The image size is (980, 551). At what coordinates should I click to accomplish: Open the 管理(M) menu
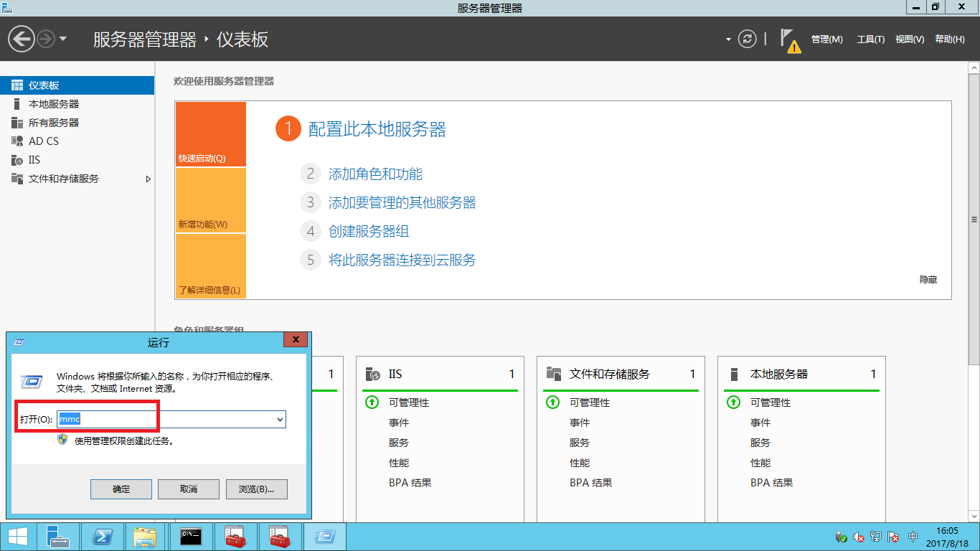pos(826,39)
